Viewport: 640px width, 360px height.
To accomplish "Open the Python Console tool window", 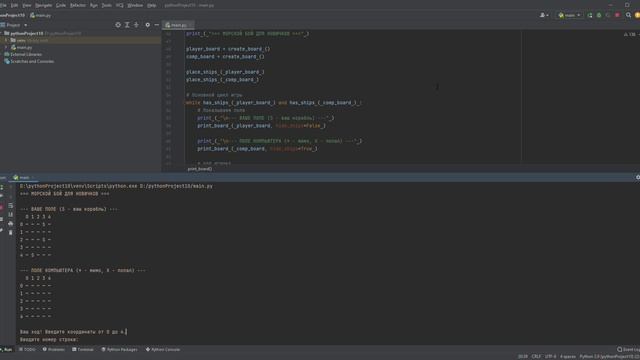I will tap(163, 350).
